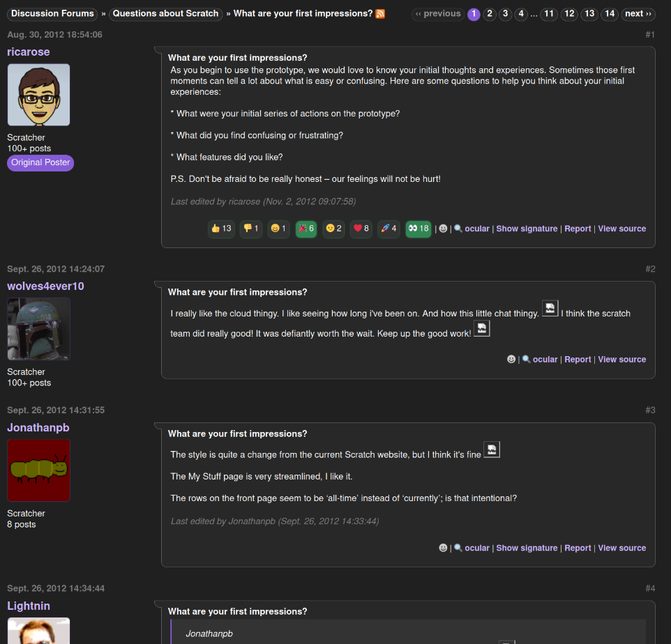View source of post #1
Screen dimensions: 671x644
click(x=621, y=229)
